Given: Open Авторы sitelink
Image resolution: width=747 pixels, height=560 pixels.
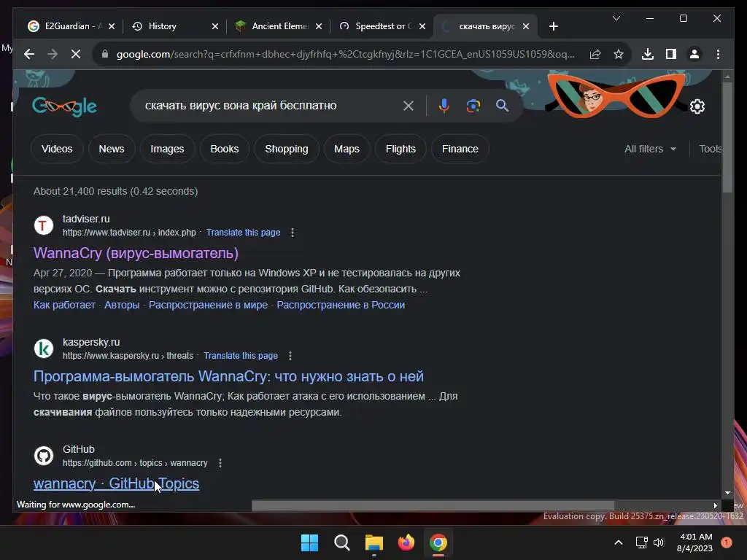Looking at the screenshot, I should (x=122, y=305).
